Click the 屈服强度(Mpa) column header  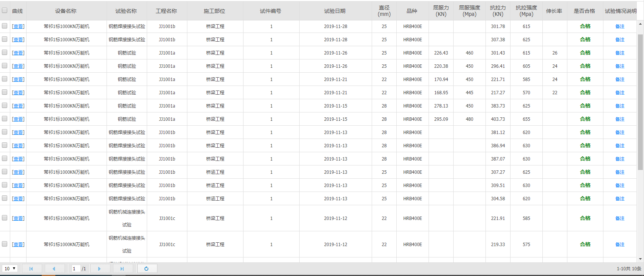[470, 11]
